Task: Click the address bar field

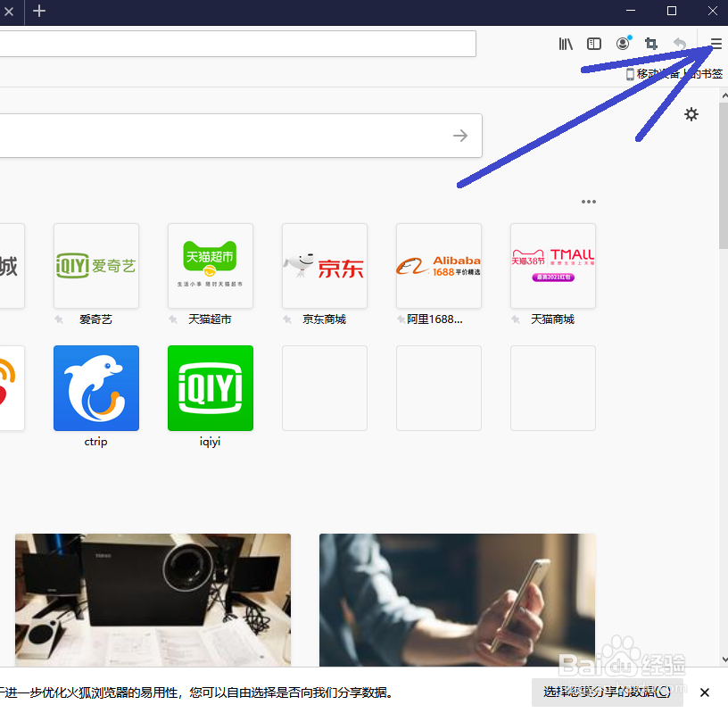Action: 237,44
